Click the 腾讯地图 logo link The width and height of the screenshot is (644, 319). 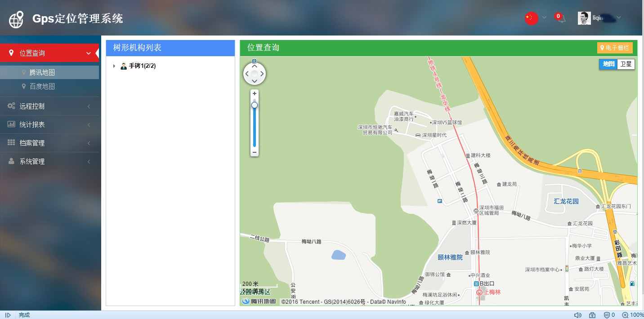tap(259, 301)
